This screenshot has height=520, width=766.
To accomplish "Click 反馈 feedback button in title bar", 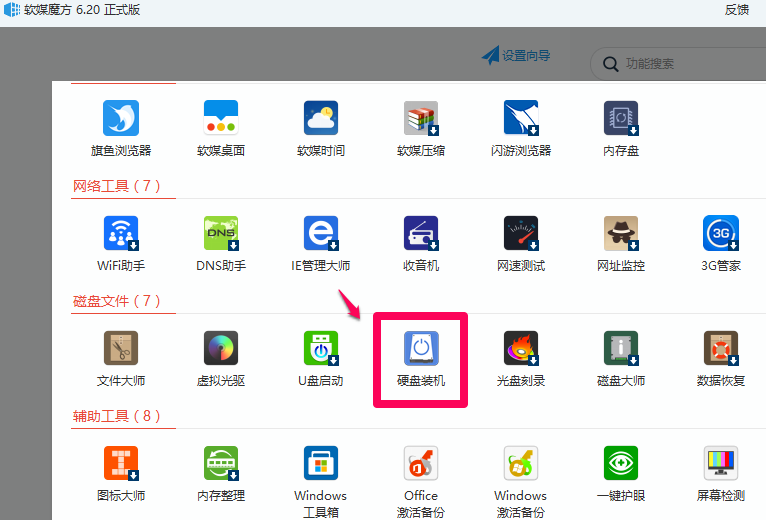I will pyautogui.click(x=736, y=10).
